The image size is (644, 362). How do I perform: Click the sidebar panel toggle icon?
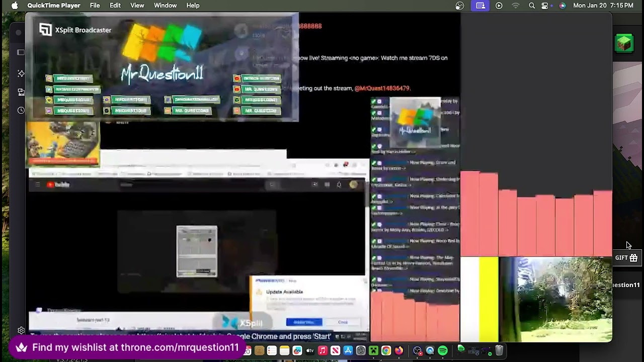[x=21, y=52]
